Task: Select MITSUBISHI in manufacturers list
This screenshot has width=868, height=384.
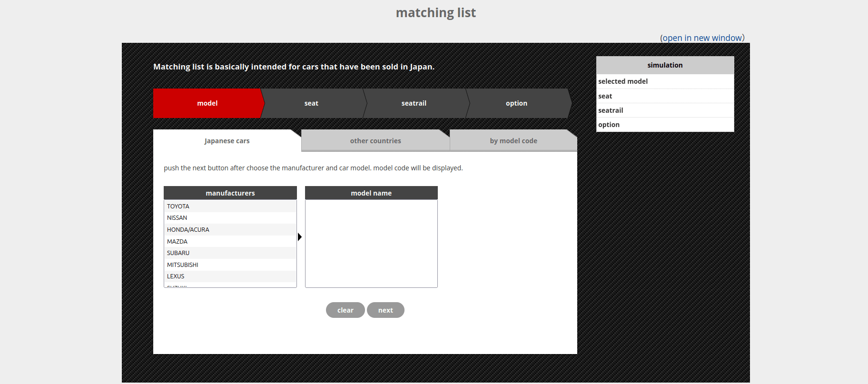Action: point(182,265)
